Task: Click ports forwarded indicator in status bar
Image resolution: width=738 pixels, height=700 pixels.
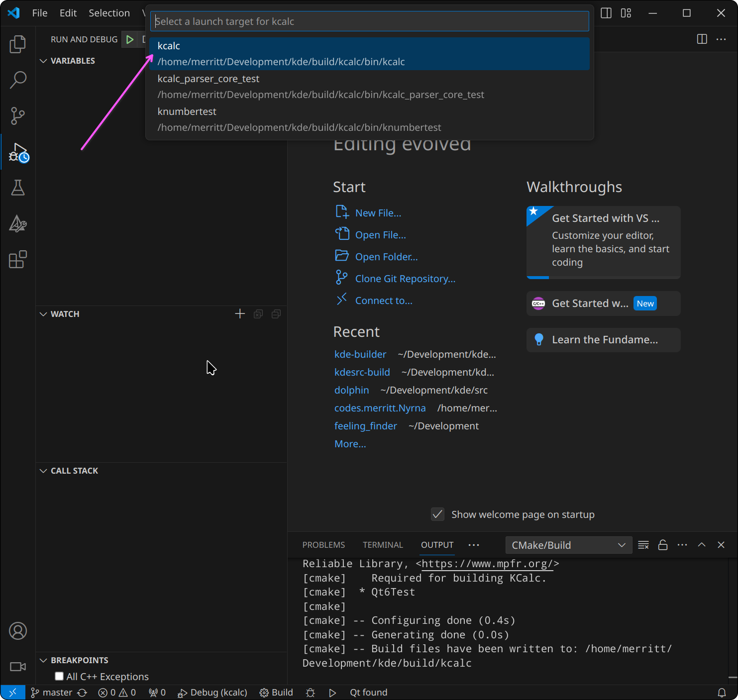Action: click(157, 693)
